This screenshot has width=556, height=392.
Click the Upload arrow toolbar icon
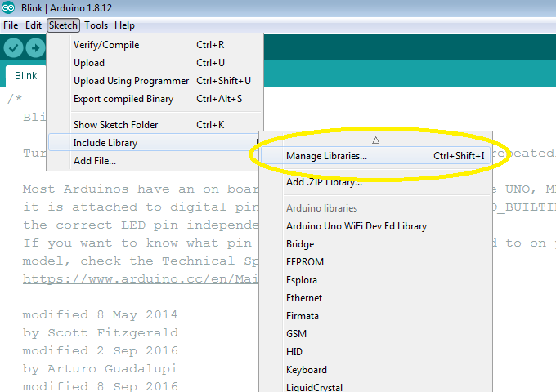click(34, 47)
